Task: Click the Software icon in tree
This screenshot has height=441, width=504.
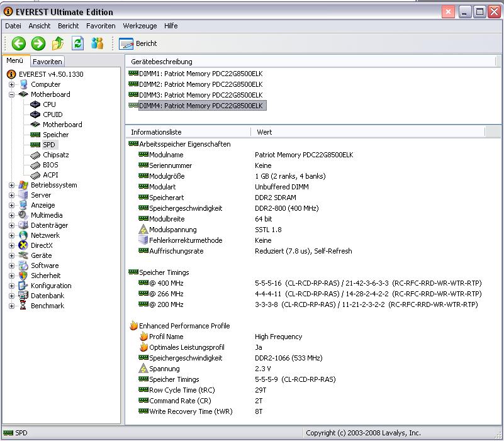Action: pos(23,265)
